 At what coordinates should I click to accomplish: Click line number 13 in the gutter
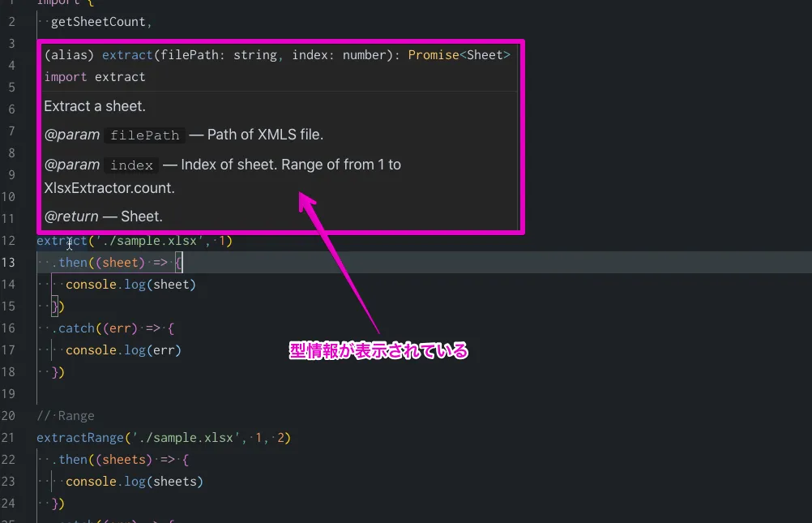pos(9,263)
